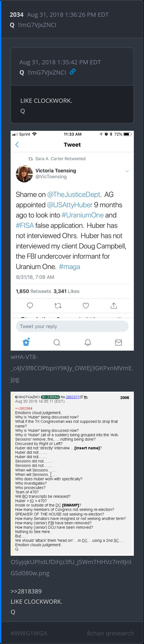Image resolution: width=144 pixels, height=644 pixels.
Task: Tap the retweet icon under the tweet
Action: pos(58,305)
